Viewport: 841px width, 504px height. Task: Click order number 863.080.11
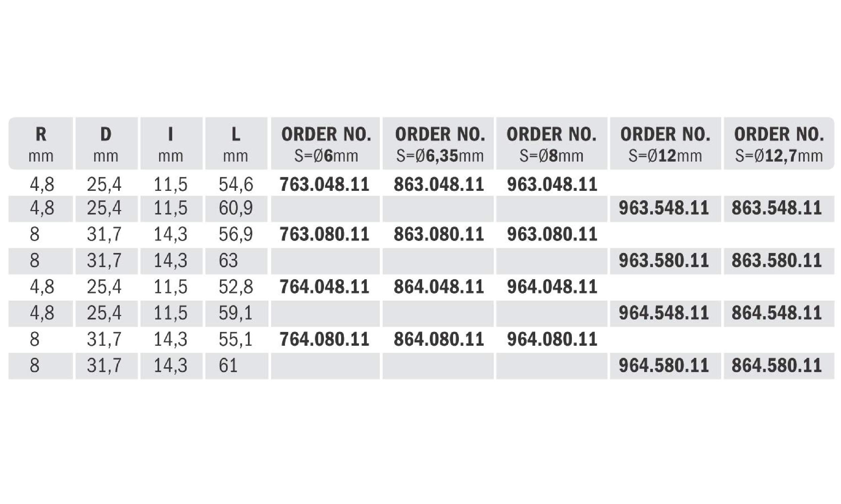[439, 234]
